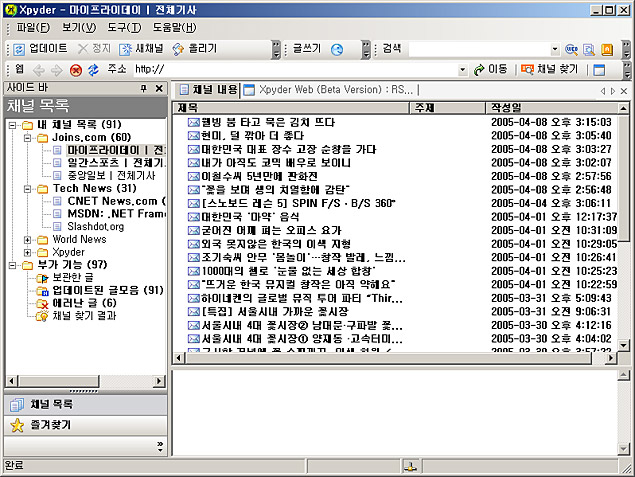Click the blue refresh arrows next to 주소

(x=93, y=70)
